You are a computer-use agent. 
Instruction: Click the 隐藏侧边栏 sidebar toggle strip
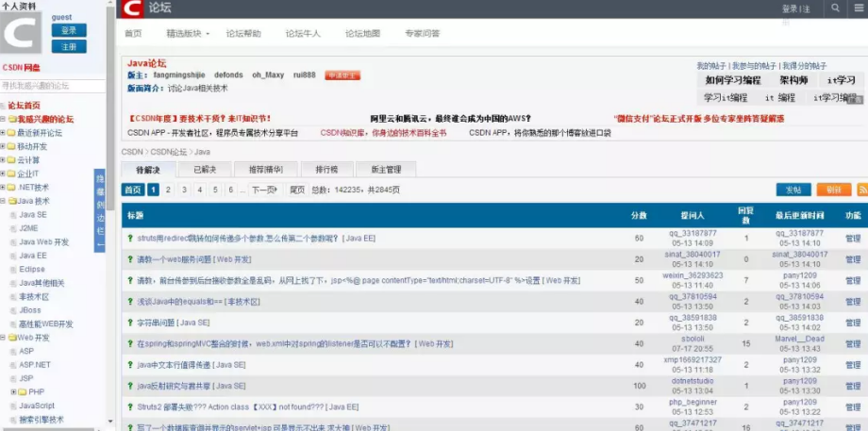100,210
